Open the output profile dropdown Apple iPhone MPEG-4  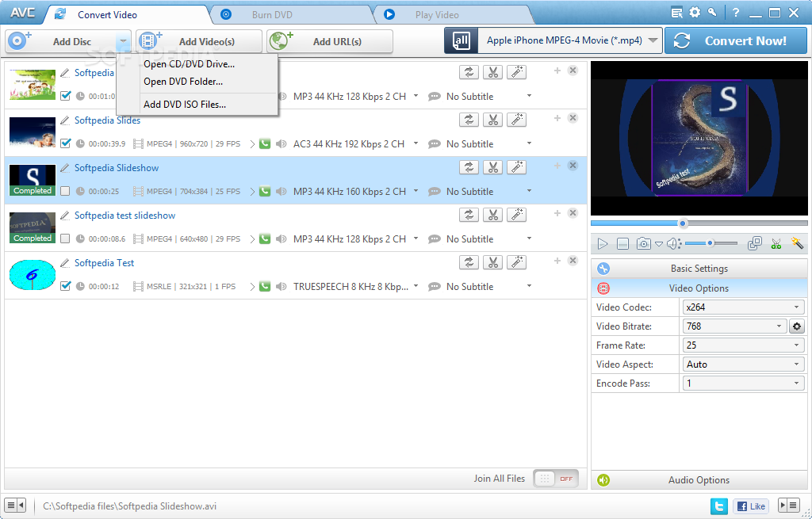[x=569, y=40]
